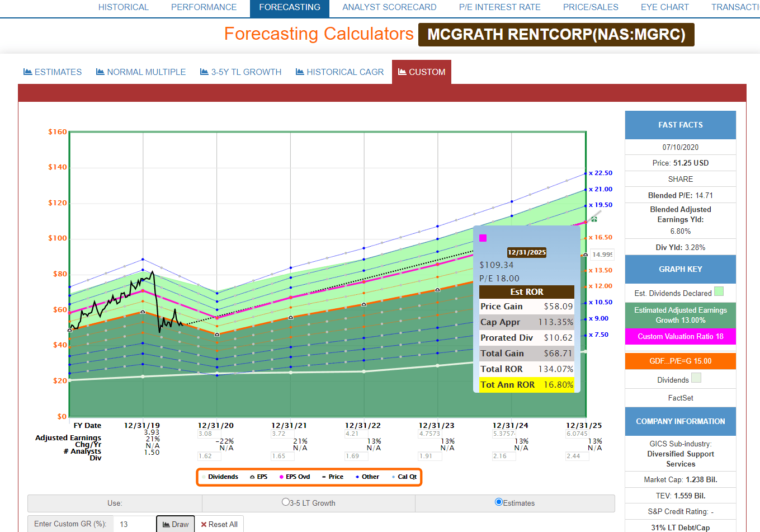760x532 pixels.
Task: Click the EPS triangle marker beside the 14.99 field
Action: click(x=586, y=255)
